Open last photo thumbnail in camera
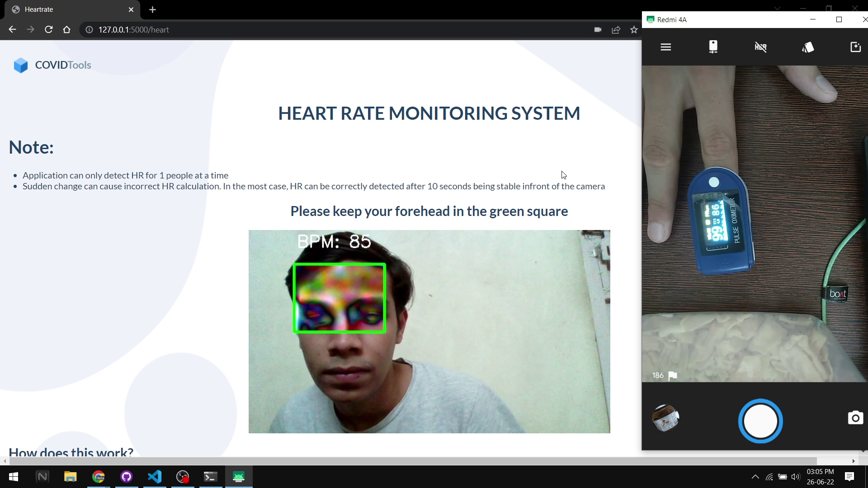868x488 pixels. click(x=665, y=418)
